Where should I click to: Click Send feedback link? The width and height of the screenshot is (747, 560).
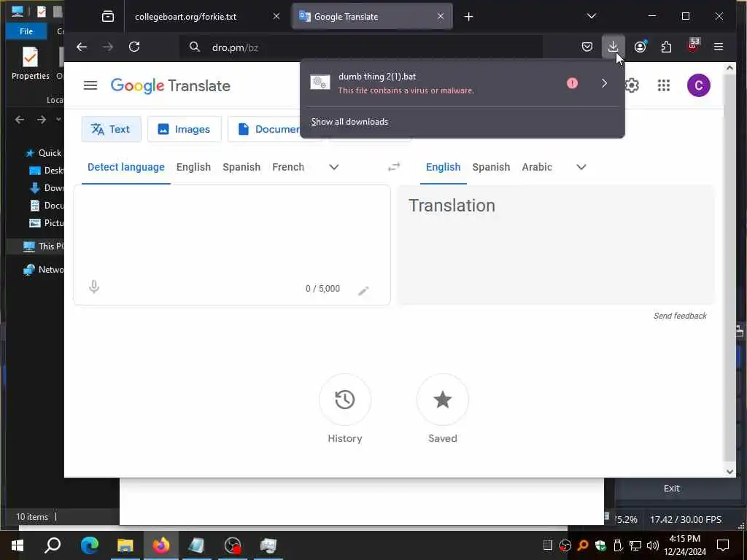(680, 316)
